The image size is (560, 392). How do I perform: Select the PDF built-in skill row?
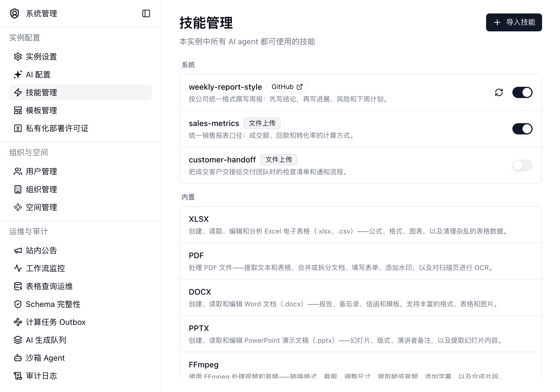[361, 261]
